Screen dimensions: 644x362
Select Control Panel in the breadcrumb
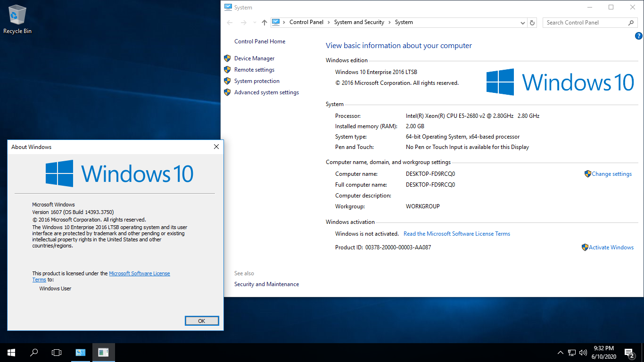(306, 22)
